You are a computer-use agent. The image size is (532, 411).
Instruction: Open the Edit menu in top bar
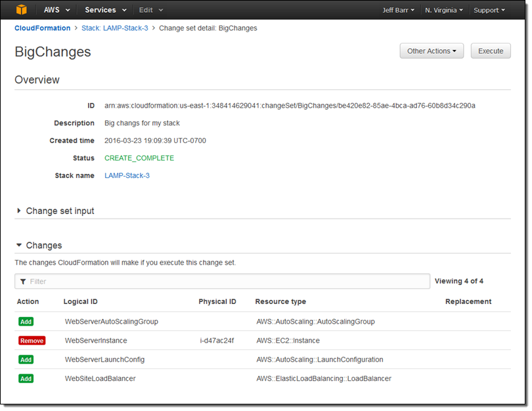(x=151, y=10)
